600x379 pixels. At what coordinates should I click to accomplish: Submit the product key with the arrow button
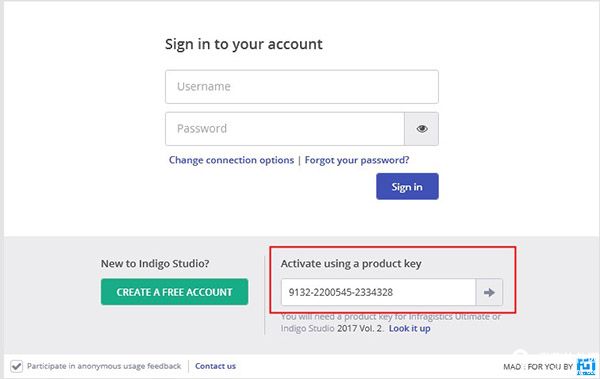click(x=489, y=292)
